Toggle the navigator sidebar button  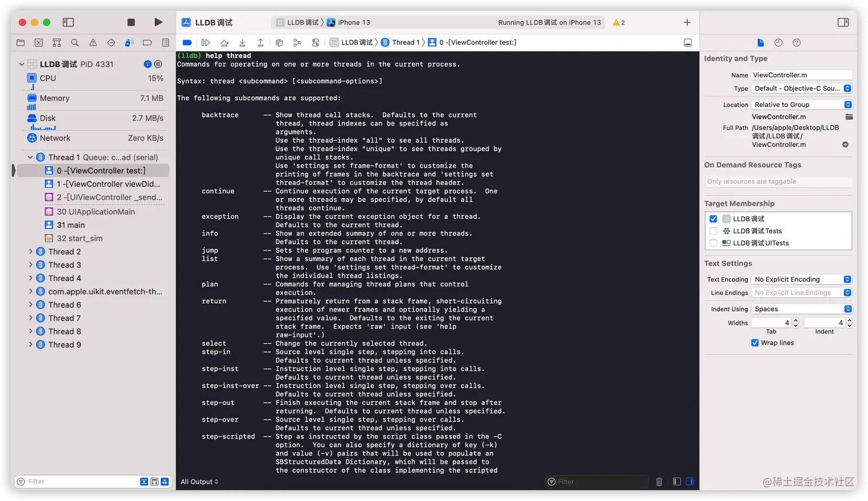click(x=68, y=22)
